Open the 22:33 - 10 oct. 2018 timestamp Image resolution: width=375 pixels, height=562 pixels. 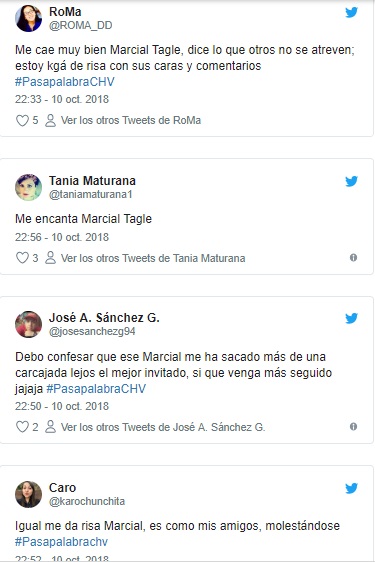[x=62, y=99]
